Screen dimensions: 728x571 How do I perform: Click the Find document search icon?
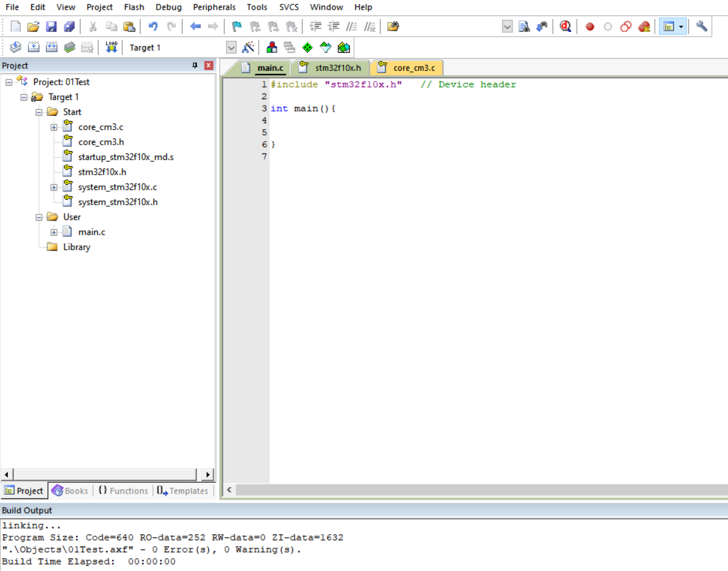click(x=524, y=26)
